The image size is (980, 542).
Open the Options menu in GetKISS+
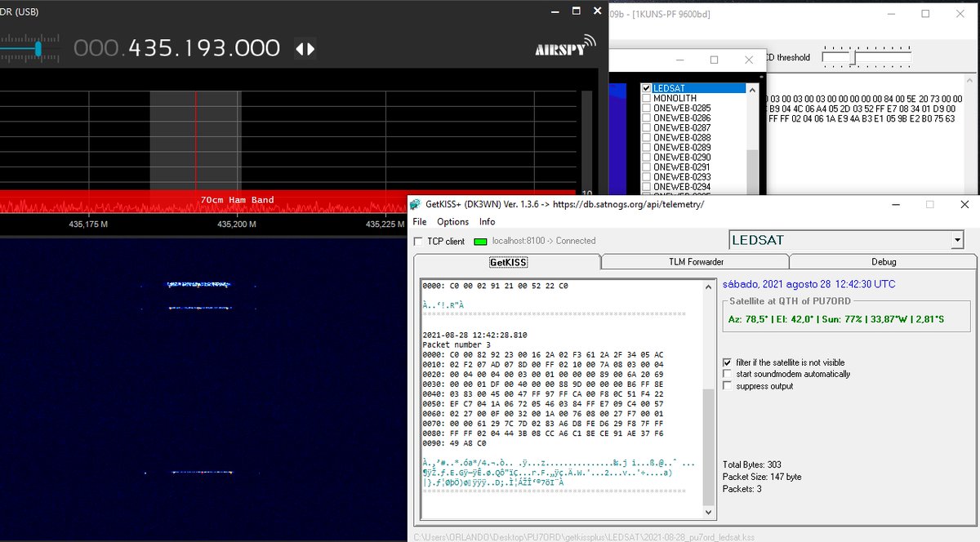(x=453, y=222)
